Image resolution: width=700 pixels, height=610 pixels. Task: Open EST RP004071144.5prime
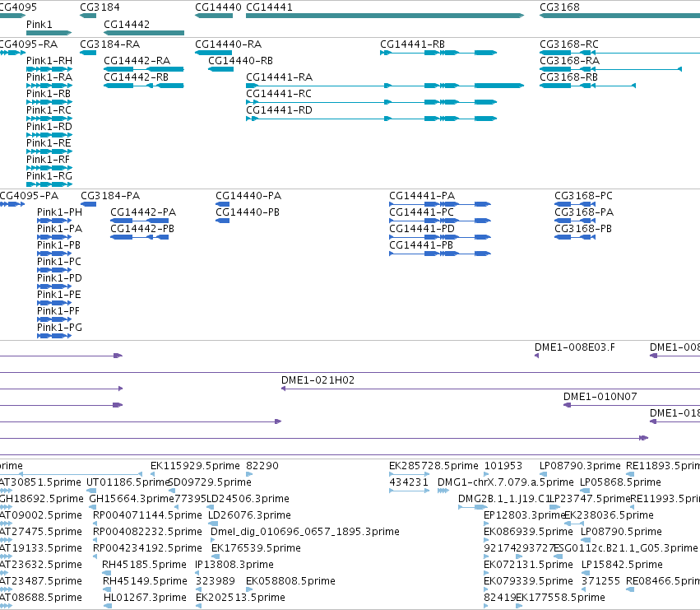(x=147, y=515)
